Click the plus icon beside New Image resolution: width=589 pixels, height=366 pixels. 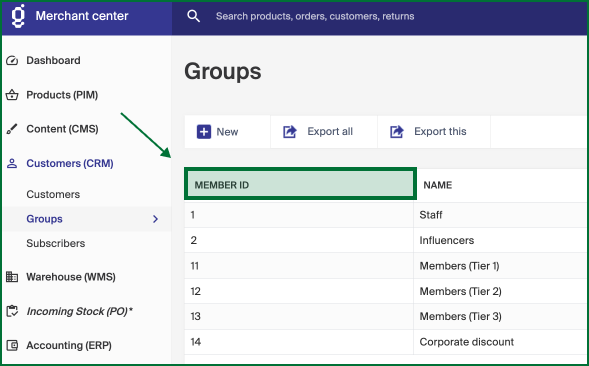tap(204, 132)
